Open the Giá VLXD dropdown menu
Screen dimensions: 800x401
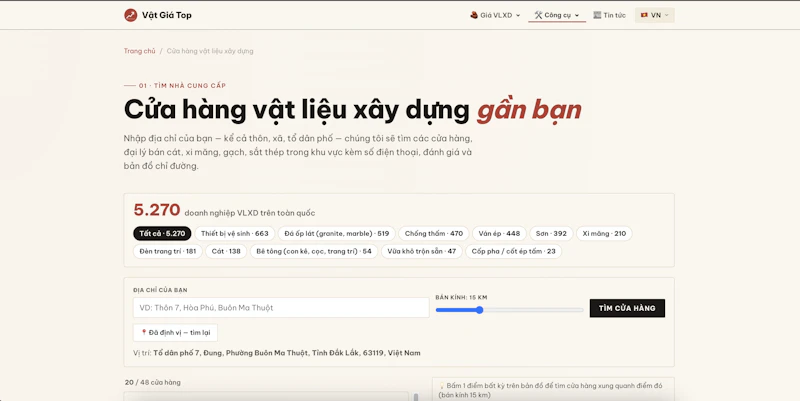click(x=495, y=15)
